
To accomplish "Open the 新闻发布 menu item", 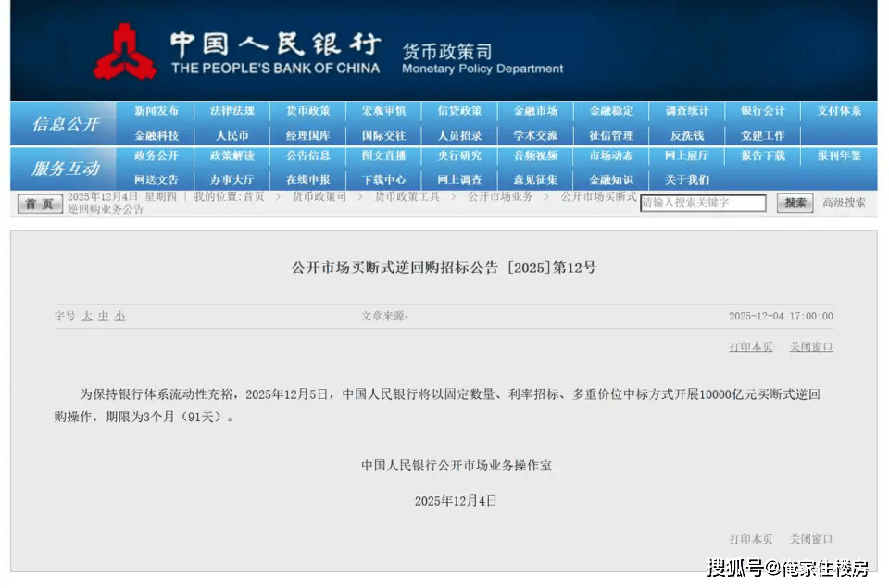I will (x=157, y=111).
